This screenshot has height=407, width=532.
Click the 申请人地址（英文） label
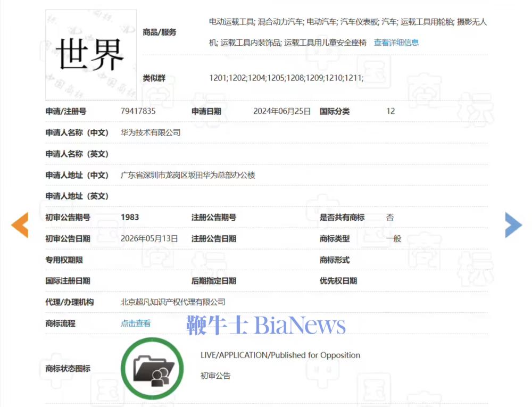(77, 196)
